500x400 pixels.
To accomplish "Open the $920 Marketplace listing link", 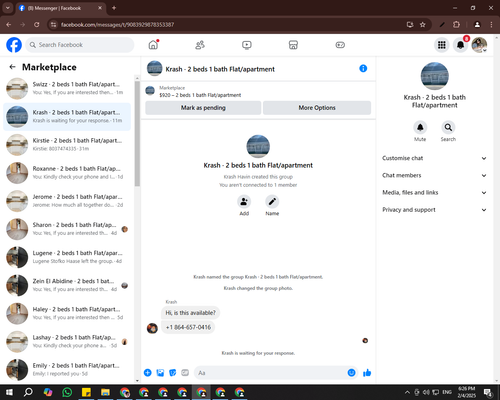I will click(x=200, y=95).
